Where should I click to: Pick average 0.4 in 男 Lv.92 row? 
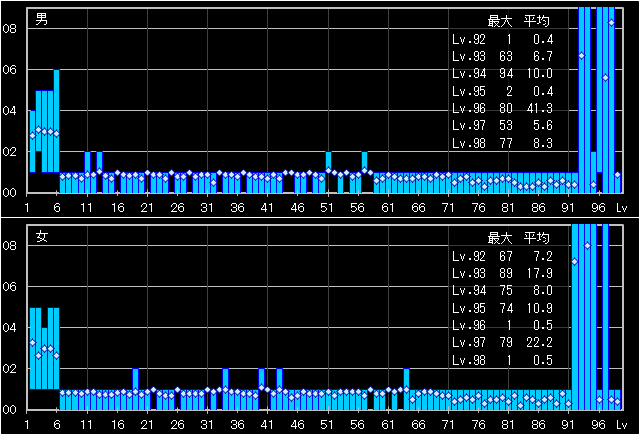[x=543, y=39]
